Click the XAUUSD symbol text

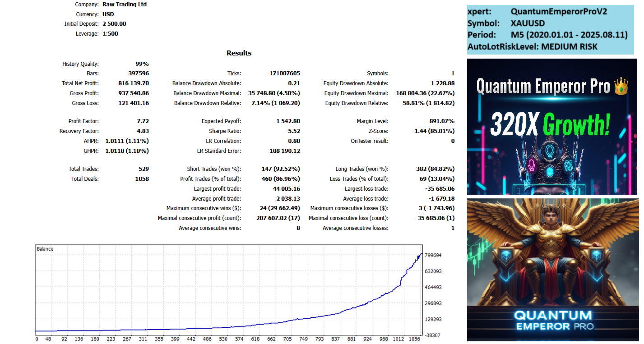(x=528, y=23)
